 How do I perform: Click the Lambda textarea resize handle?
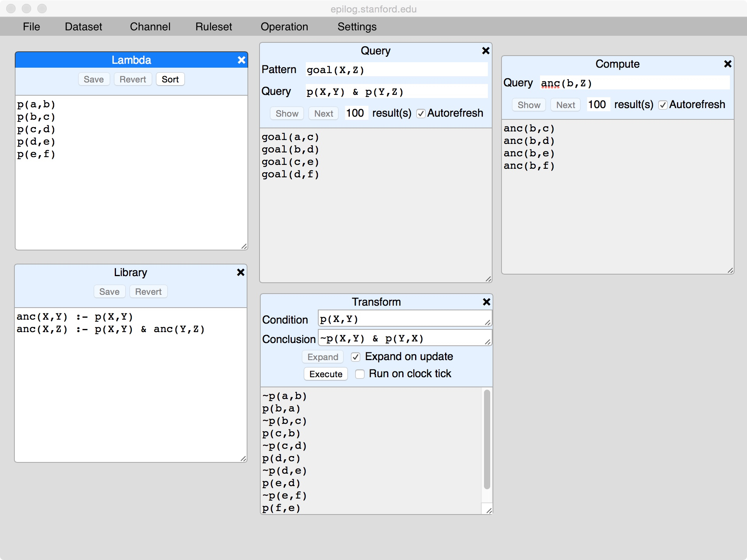pyautogui.click(x=244, y=246)
